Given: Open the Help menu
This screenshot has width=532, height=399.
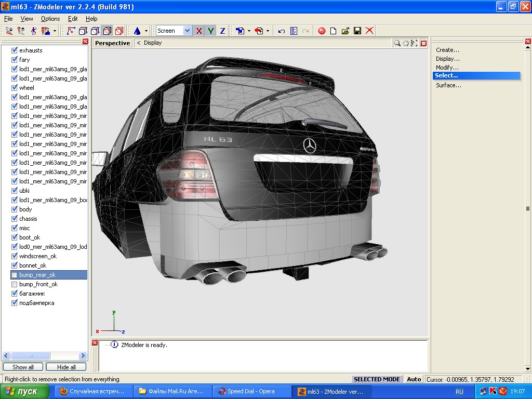Looking at the screenshot, I should 91,19.
